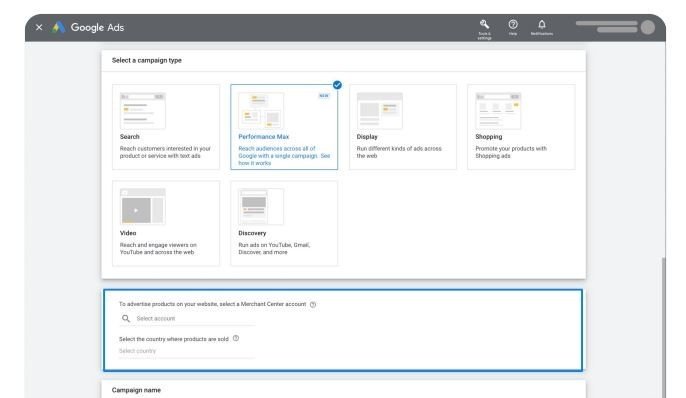
Task: Open the Select country dropdown
Action: coord(187,351)
